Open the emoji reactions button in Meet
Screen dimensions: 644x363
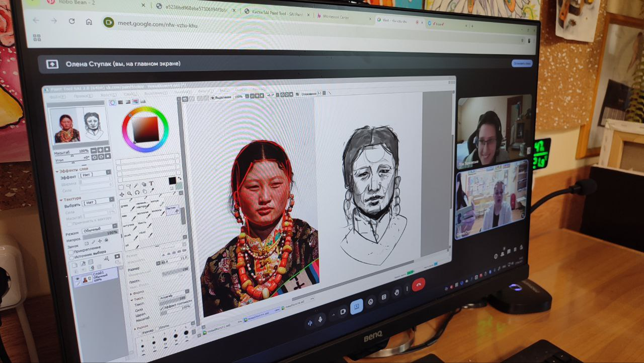[x=371, y=302]
